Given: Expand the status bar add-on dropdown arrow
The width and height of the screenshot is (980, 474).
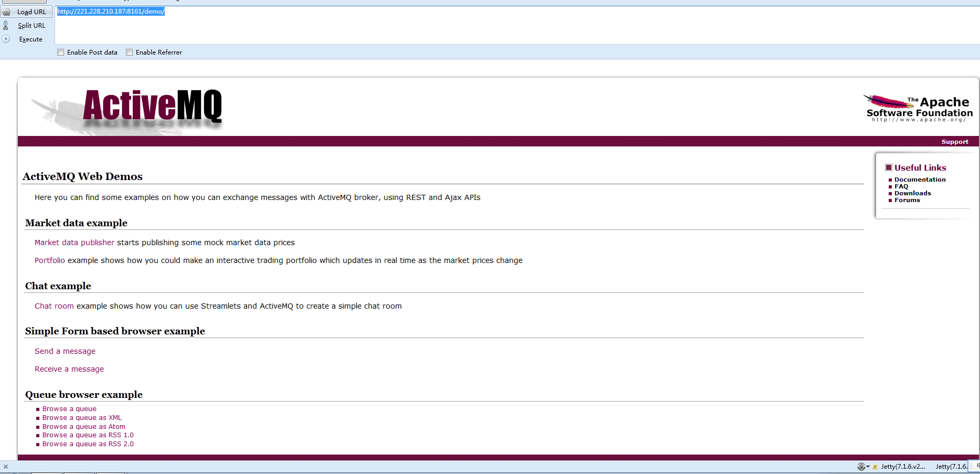Looking at the screenshot, I should pos(868,467).
